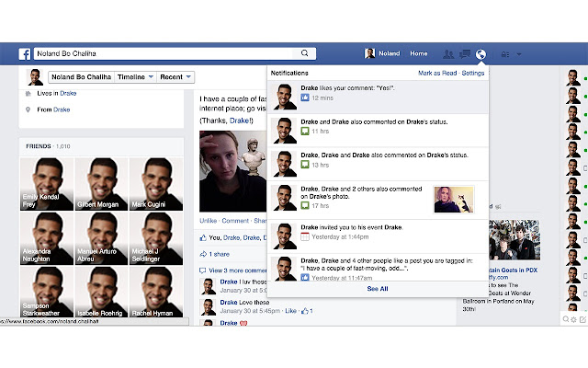Viewport: 588px width, 368px height.
Task: Open Alexandra Naughton friend tile
Action: (x=47, y=238)
